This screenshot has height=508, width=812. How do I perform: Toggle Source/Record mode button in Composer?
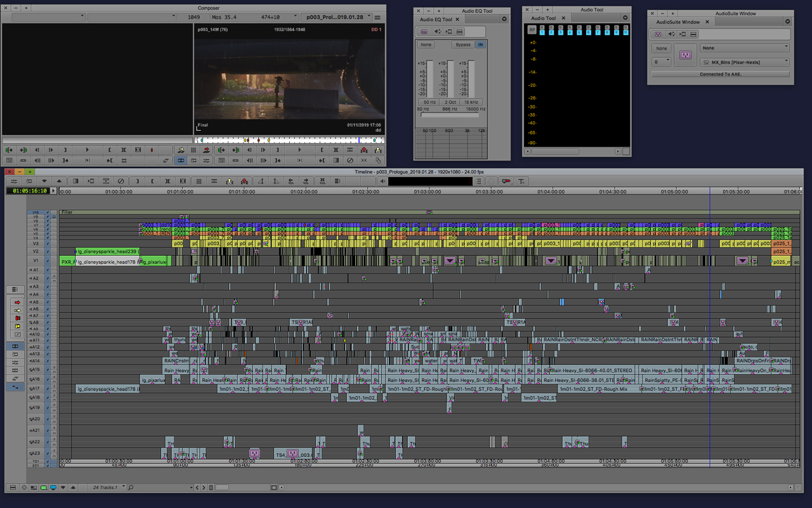181,160
